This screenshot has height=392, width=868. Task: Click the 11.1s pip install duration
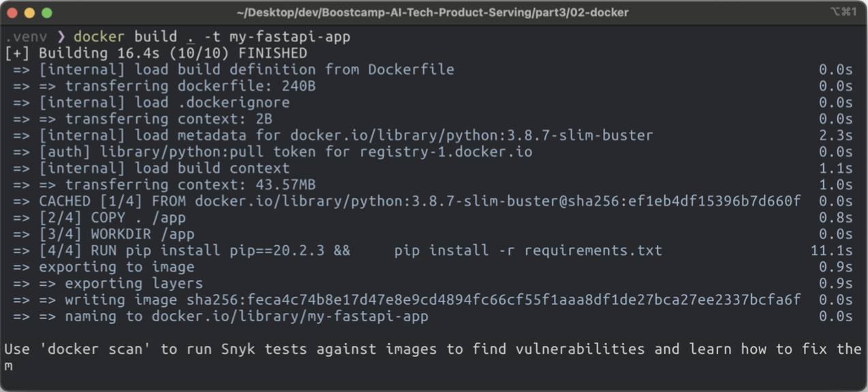click(831, 250)
